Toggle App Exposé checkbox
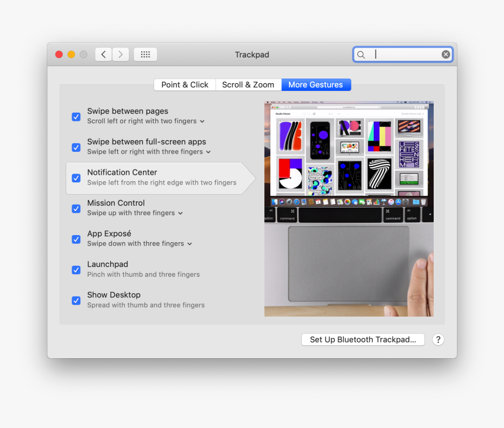 (76, 239)
